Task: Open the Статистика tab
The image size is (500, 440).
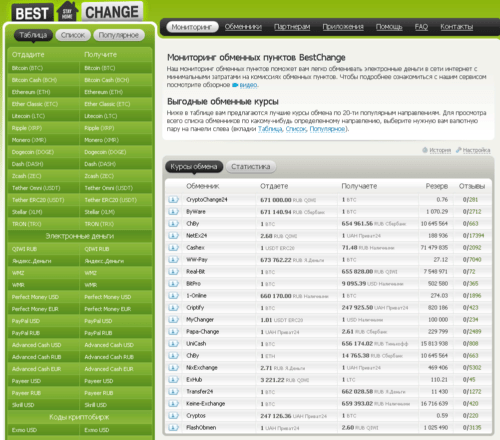Action: pos(251,167)
